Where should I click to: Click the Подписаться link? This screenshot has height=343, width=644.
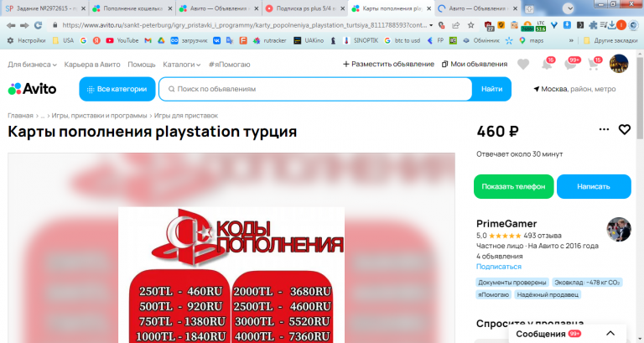pos(499,267)
